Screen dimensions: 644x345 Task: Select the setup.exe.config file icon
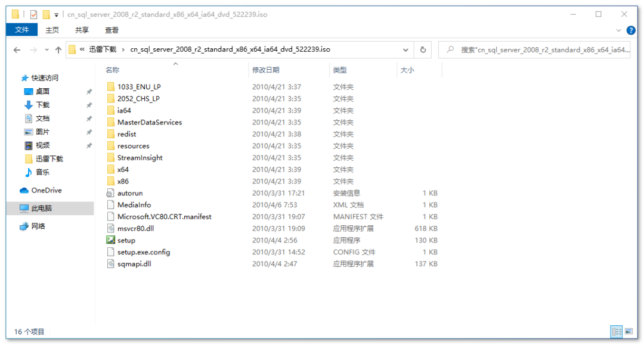(110, 252)
